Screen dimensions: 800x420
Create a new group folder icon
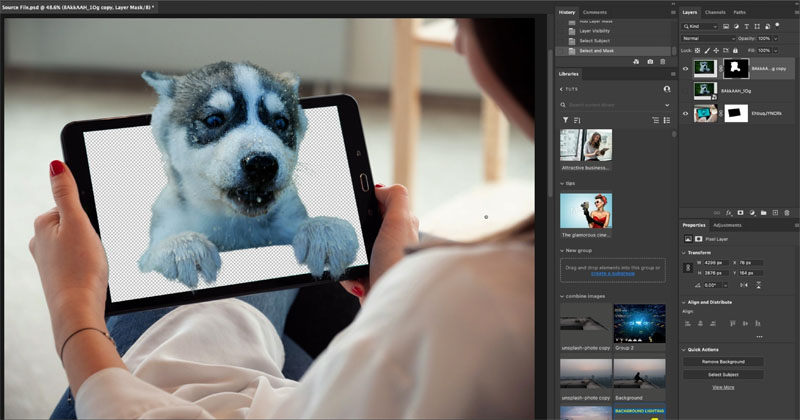(764, 213)
